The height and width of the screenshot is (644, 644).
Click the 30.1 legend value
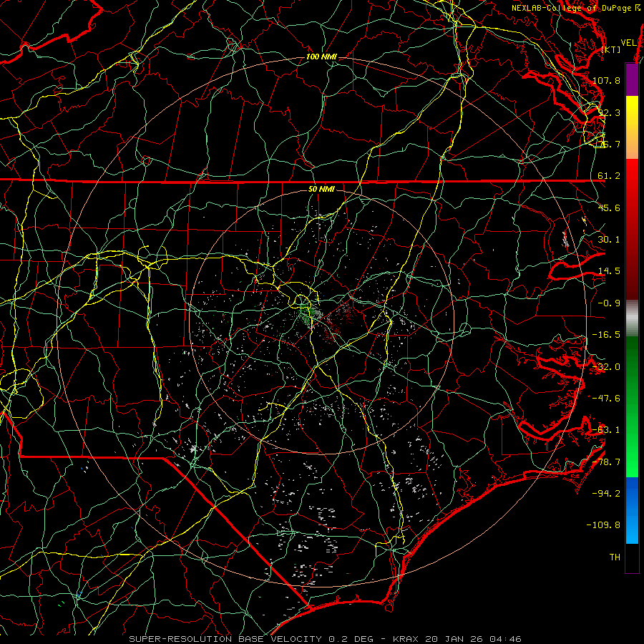click(x=609, y=240)
